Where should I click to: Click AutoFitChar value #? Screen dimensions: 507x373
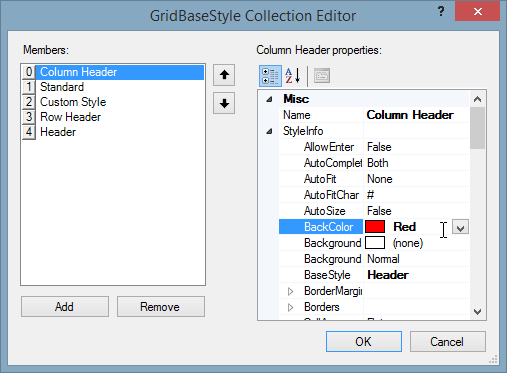tap(370, 195)
